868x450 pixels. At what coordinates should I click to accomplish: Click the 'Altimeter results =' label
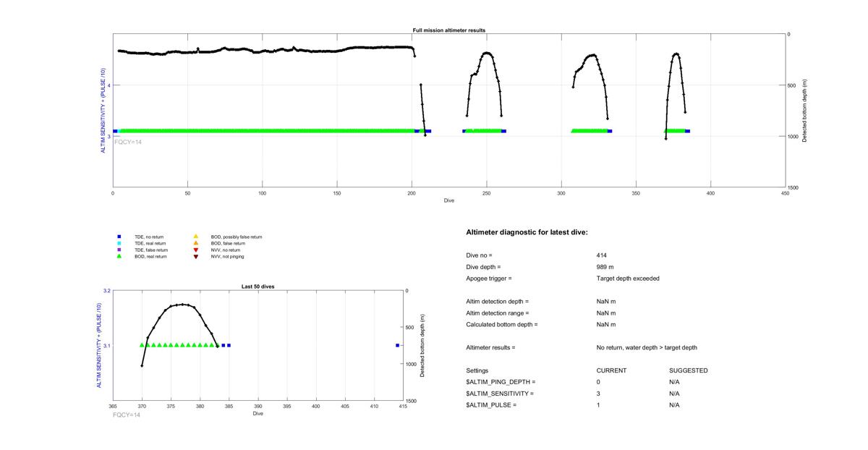coord(491,348)
